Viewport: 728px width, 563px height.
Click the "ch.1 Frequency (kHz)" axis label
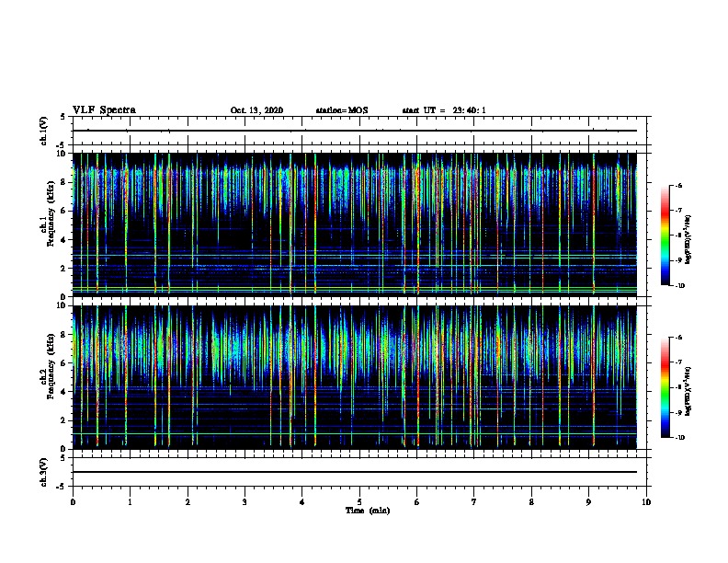click(x=47, y=214)
